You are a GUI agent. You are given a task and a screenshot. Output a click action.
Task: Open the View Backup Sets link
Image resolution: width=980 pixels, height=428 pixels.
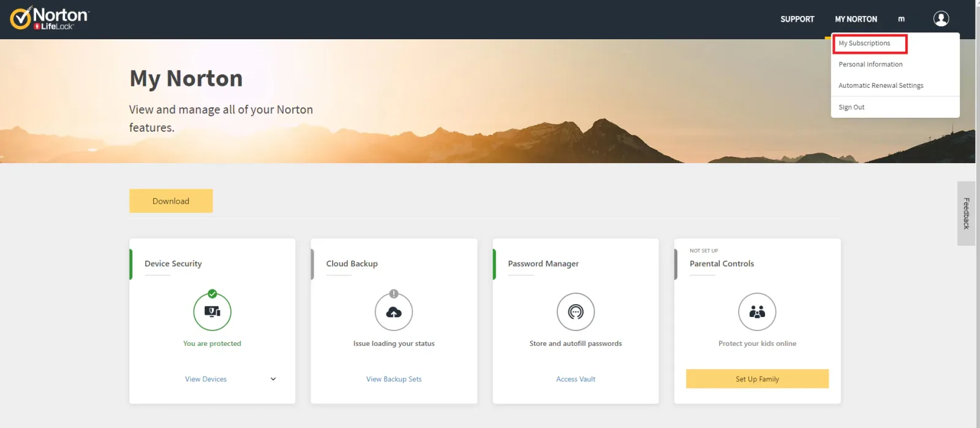pyautogui.click(x=394, y=379)
